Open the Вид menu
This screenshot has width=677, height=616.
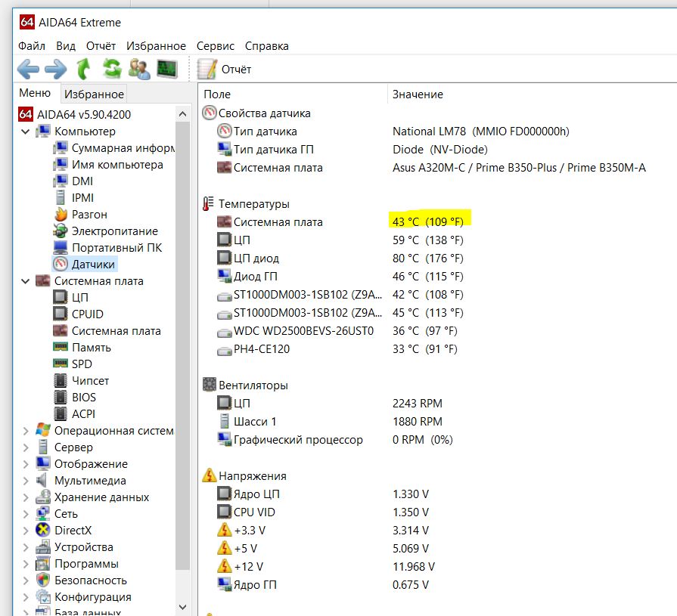tap(66, 45)
